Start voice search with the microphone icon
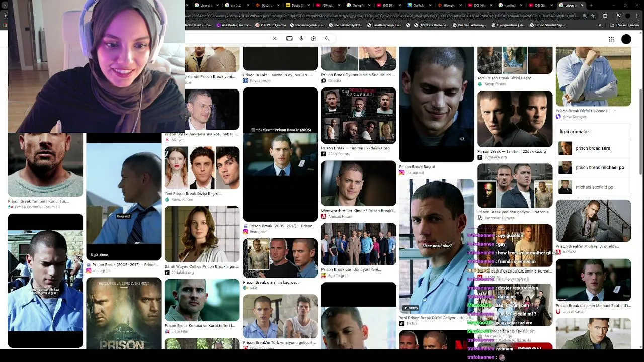 click(x=301, y=38)
